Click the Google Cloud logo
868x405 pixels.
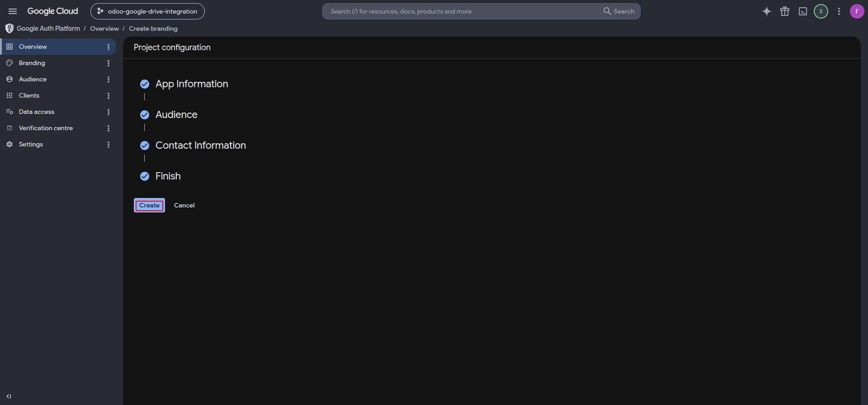(52, 11)
